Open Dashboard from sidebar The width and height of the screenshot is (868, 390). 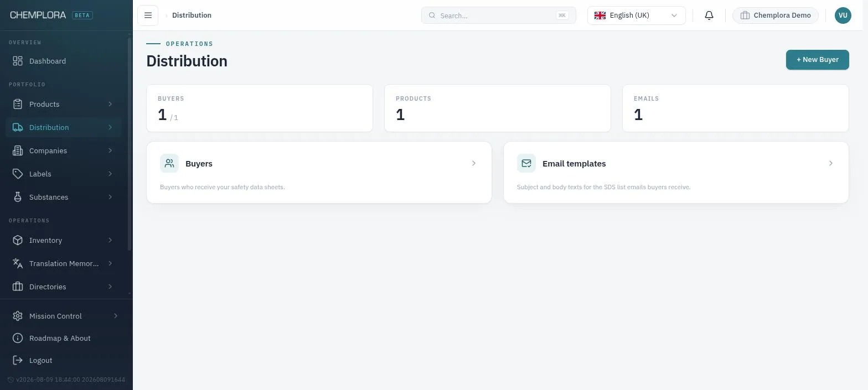click(48, 61)
